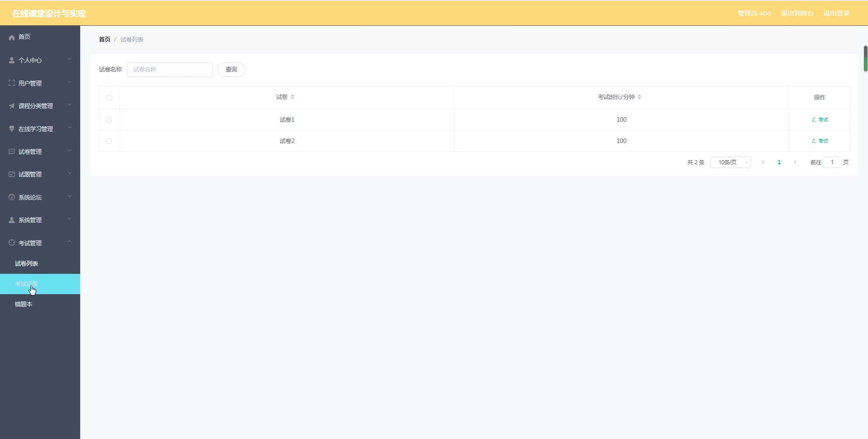Click the 共 2 条 total count
Viewport: 868px width, 439px height.
click(696, 162)
